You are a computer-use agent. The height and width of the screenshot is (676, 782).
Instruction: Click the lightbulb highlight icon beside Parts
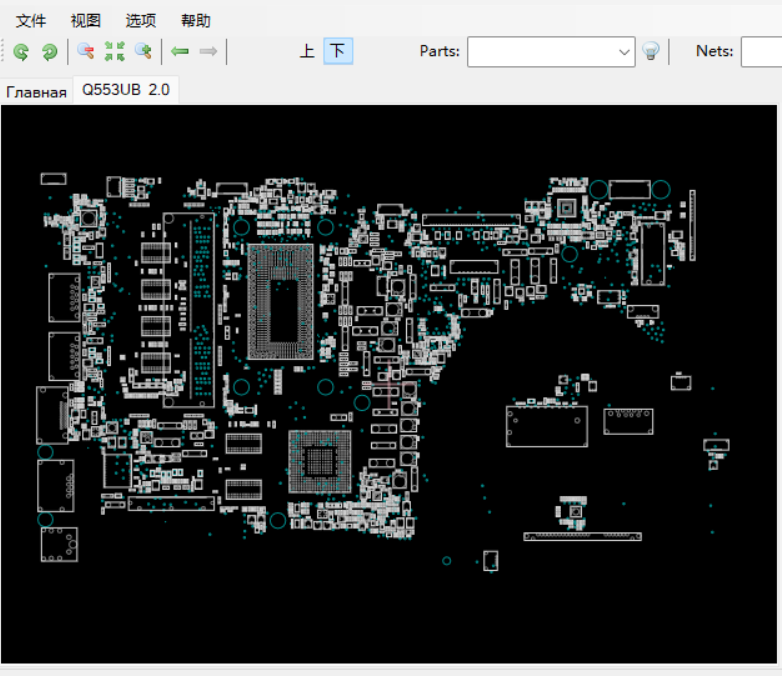pos(651,51)
